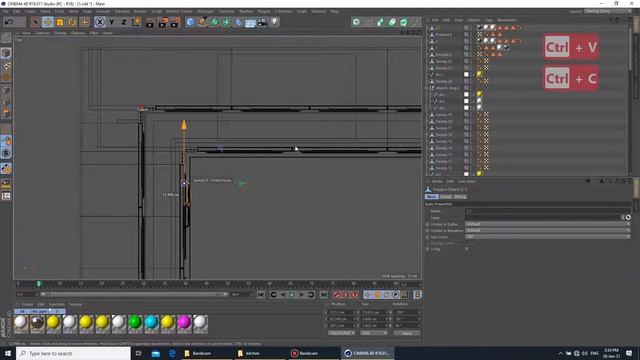Open Visible in Renderer dropdown

(x=547, y=230)
